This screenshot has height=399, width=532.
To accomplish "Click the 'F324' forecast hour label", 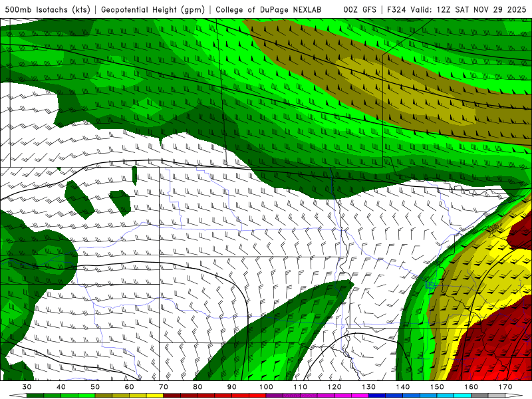I will click(396, 9).
